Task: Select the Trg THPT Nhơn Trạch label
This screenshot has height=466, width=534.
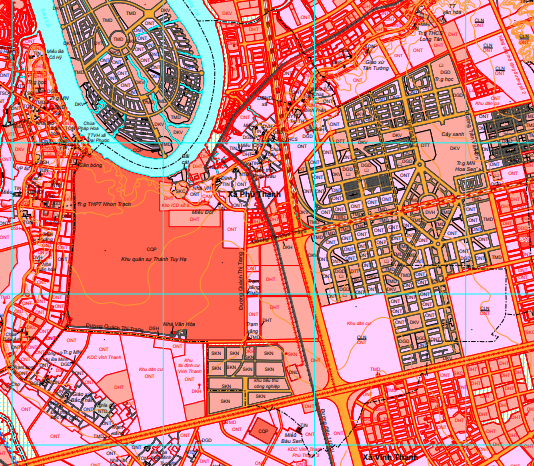Action: click(104, 204)
